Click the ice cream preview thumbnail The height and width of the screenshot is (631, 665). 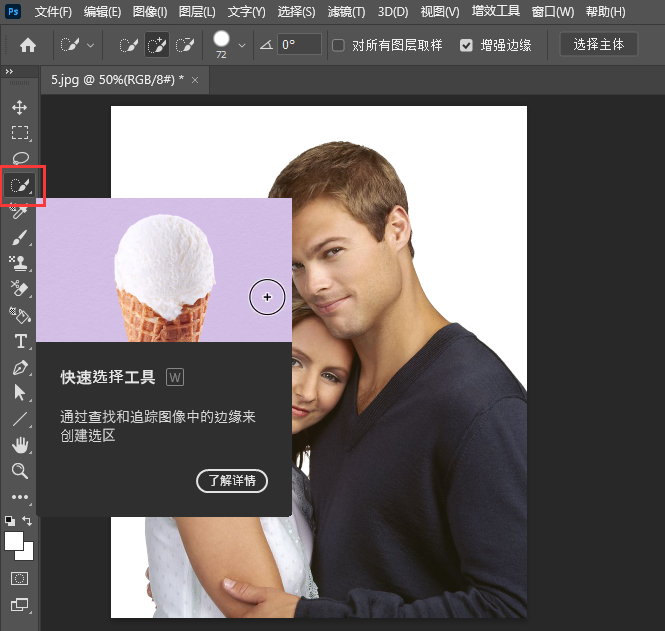tap(164, 270)
